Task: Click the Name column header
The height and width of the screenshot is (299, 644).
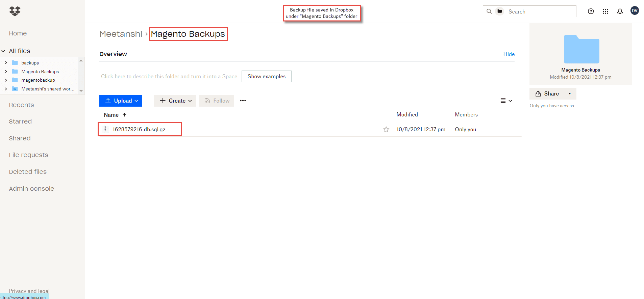Action: click(x=111, y=115)
